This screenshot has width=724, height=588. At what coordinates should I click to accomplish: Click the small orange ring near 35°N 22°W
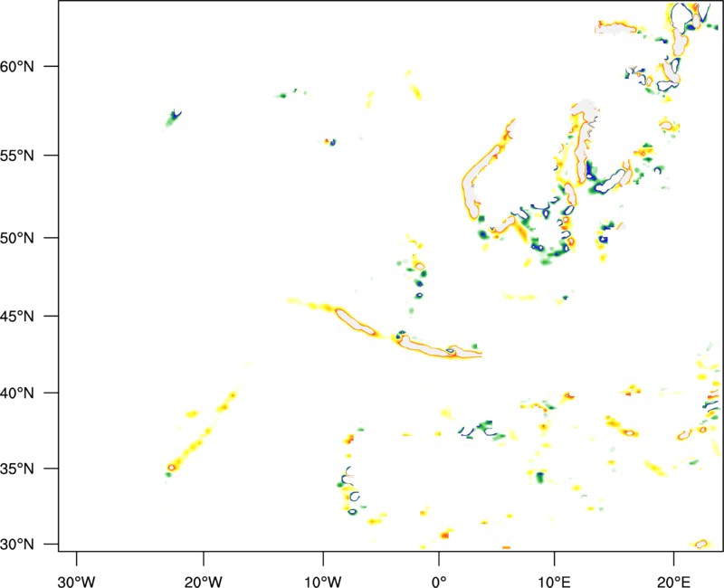click(x=171, y=468)
